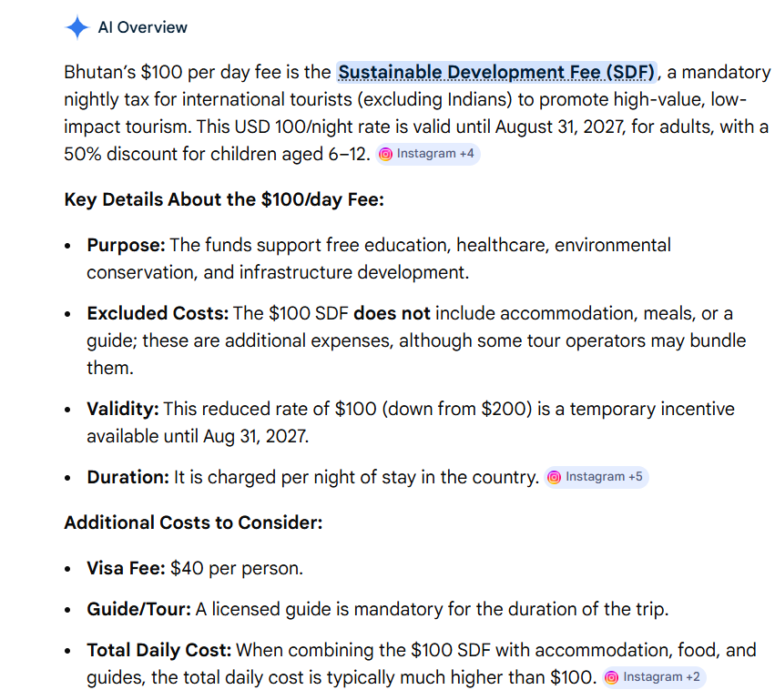Click the Instagram logo beside "+5"
This screenshot has height=700, width=775.
(x=554, y=477)
